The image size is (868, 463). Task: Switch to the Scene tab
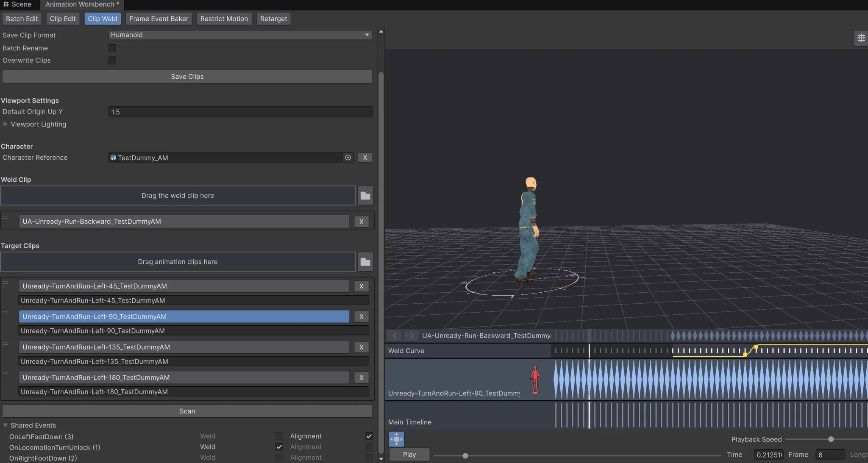point(17,4)
